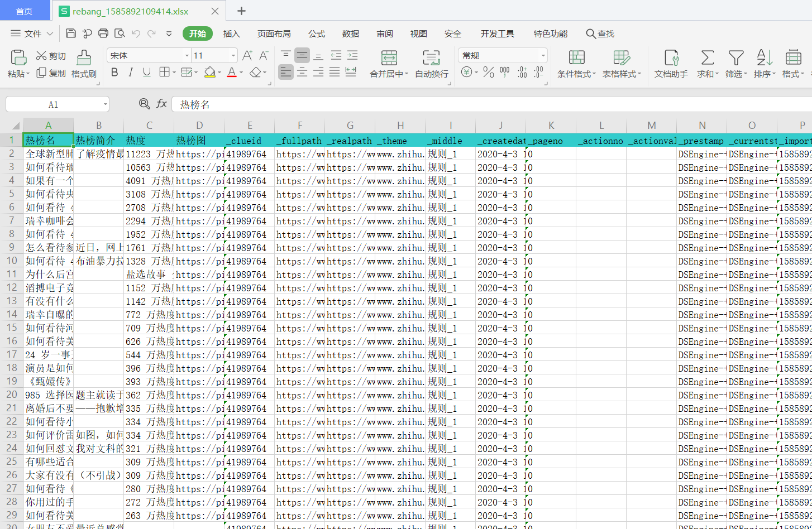
Task: Click the Sort (排序) A-Z icon
Action: point(765,57)
